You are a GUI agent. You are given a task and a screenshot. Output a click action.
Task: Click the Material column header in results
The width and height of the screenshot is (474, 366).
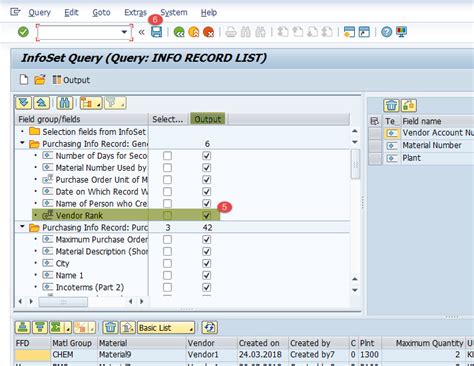[141, 343]
